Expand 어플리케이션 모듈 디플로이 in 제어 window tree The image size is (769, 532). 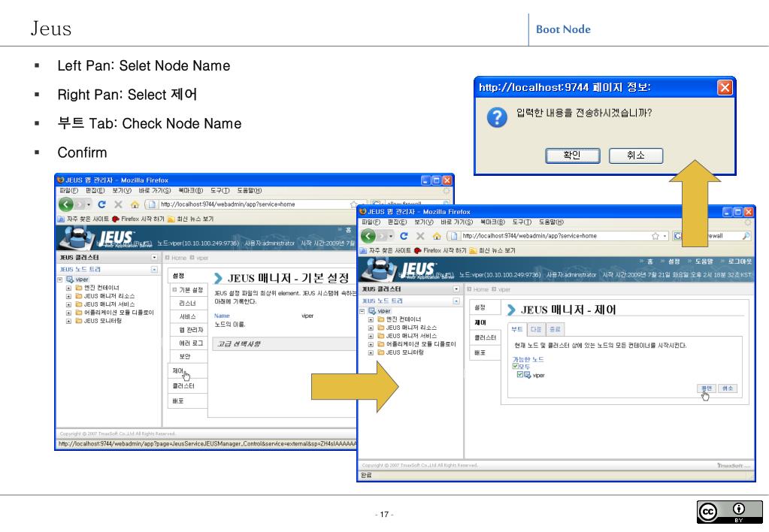[x=371, y=344]
